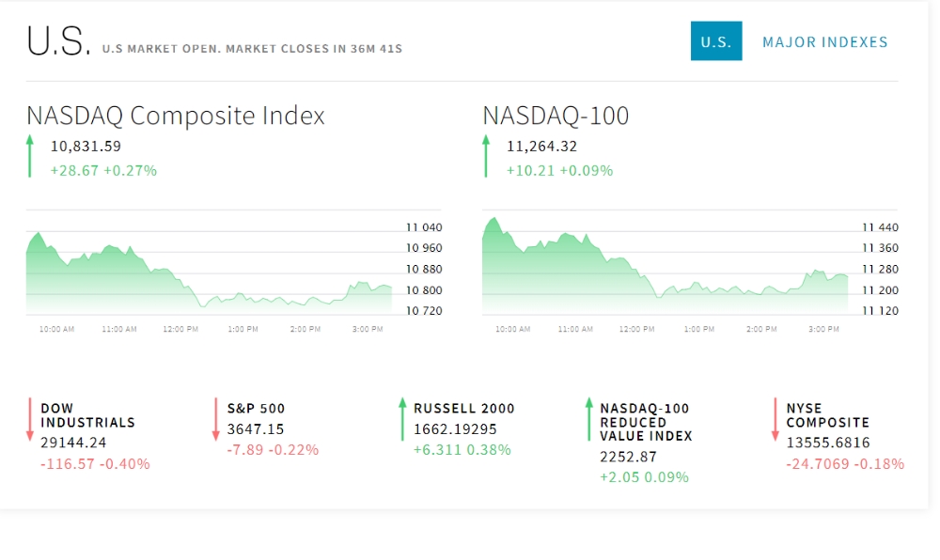
Task: Open the NASDAQ-100 heading link
Action: coord(556,116)
